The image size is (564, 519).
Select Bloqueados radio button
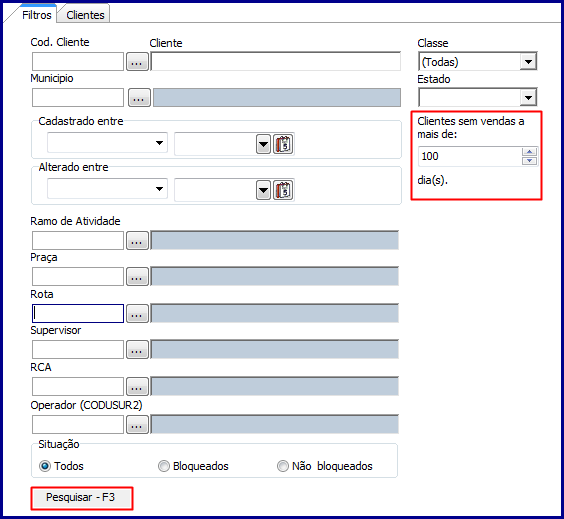pos(164,466)
